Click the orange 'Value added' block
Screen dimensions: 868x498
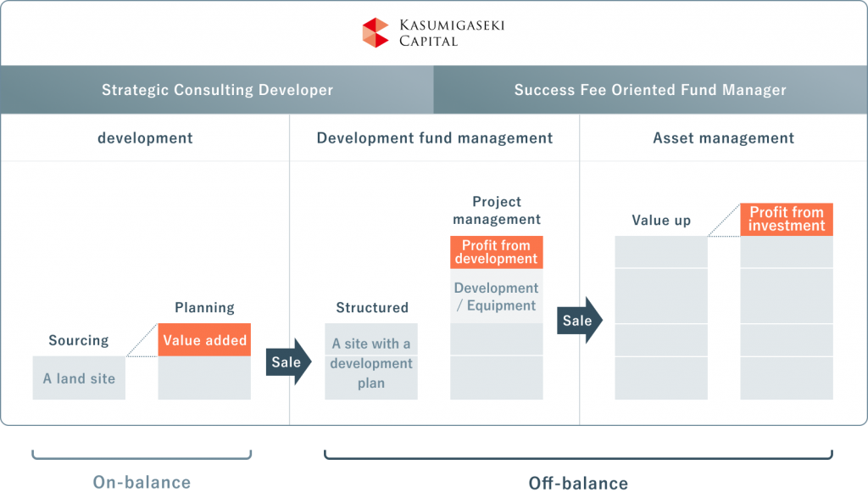204,339
